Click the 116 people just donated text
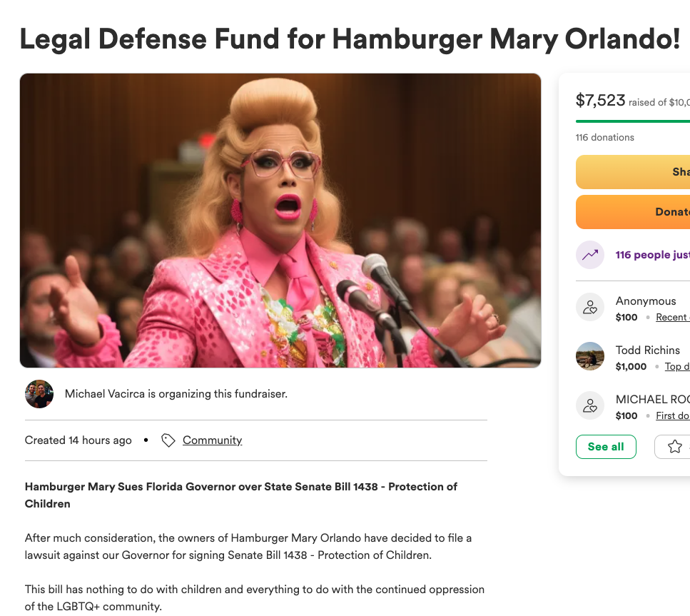 653,255
